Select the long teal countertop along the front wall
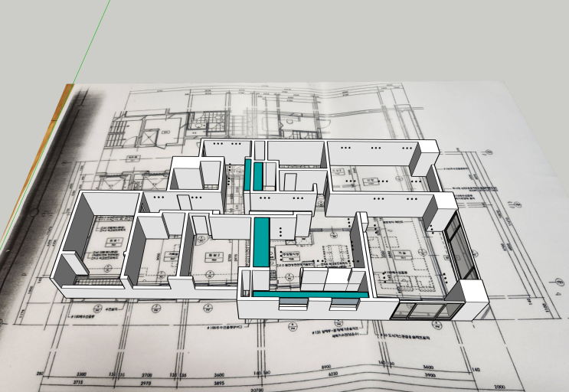The height and width of the screenshot is (392, 569). (311, 295)
